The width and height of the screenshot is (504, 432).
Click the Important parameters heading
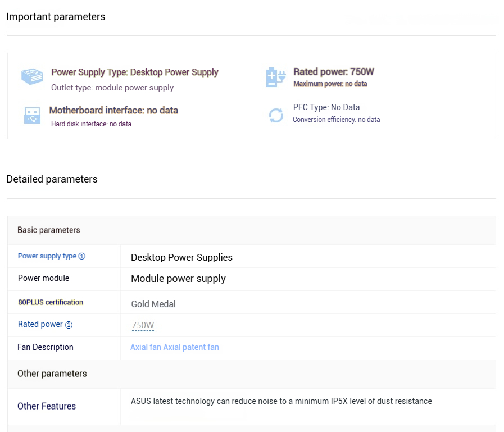point(56,17)
